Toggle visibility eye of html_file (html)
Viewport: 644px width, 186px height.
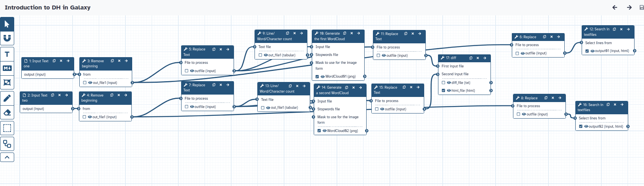449,91
